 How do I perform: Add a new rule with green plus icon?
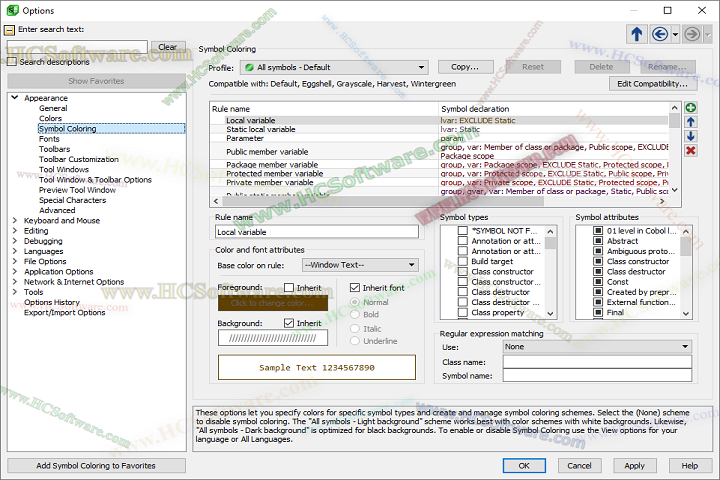click(x=691, y=107)
